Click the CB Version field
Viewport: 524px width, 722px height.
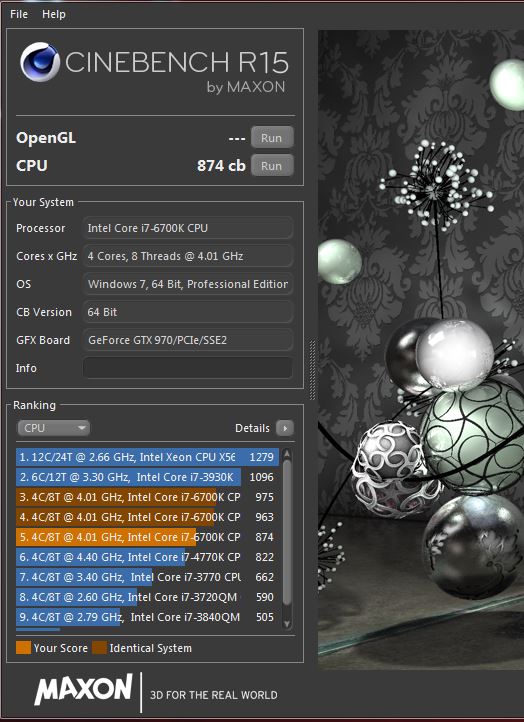tap(188, 312)
